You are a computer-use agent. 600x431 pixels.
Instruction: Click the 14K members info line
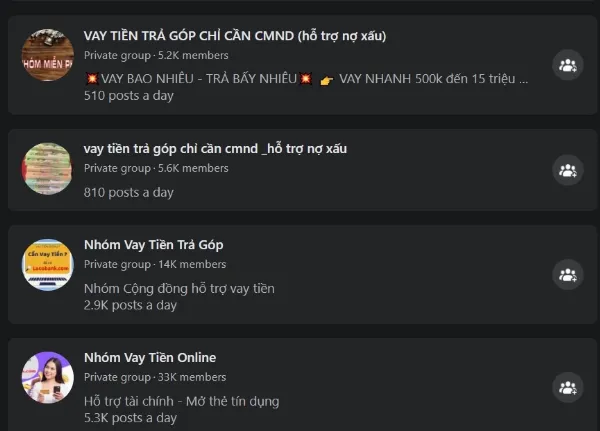pyautogui.click(x=155, y=264)
